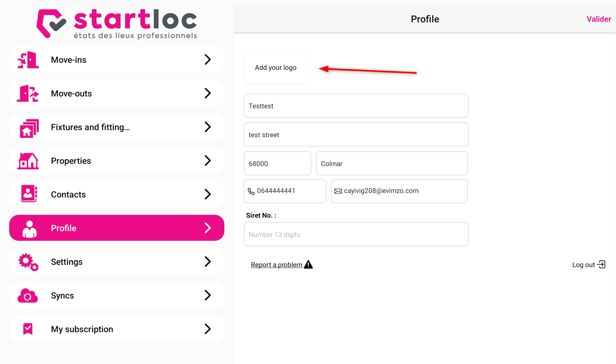Expand the Syncs chevron arrow
616x364 pixels.
(208, 295)
